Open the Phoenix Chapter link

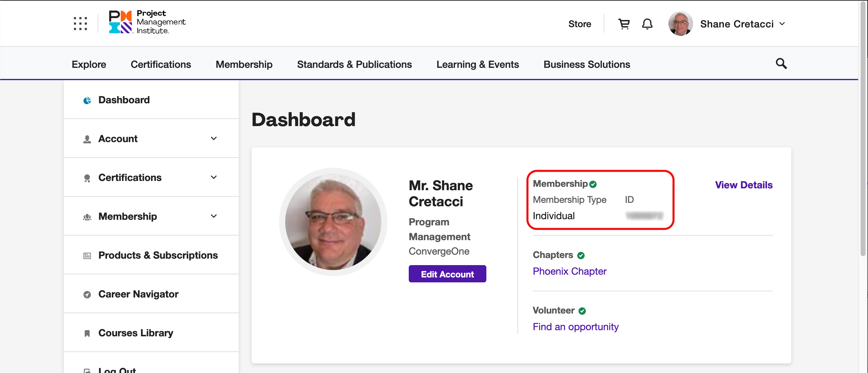click(x=569, y=271)
